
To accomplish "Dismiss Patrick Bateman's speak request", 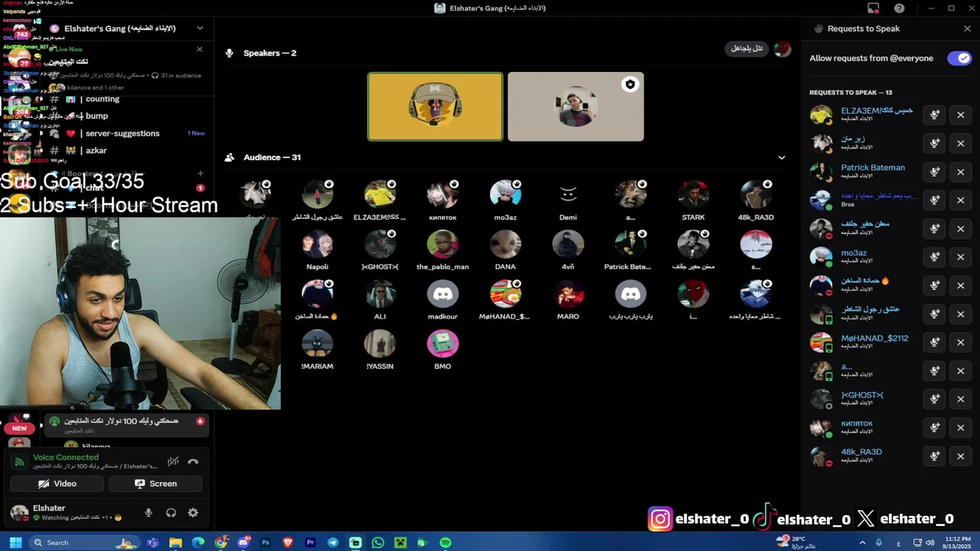I will click(960, 171).
